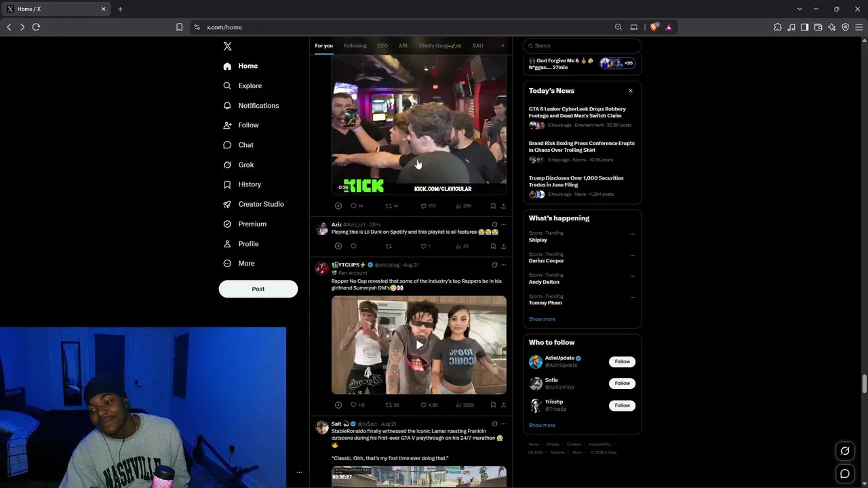The width and height of the screenshot is (868, 488).
Task: Open more options on Aziz's post
Action: click(x=503, y=224)
